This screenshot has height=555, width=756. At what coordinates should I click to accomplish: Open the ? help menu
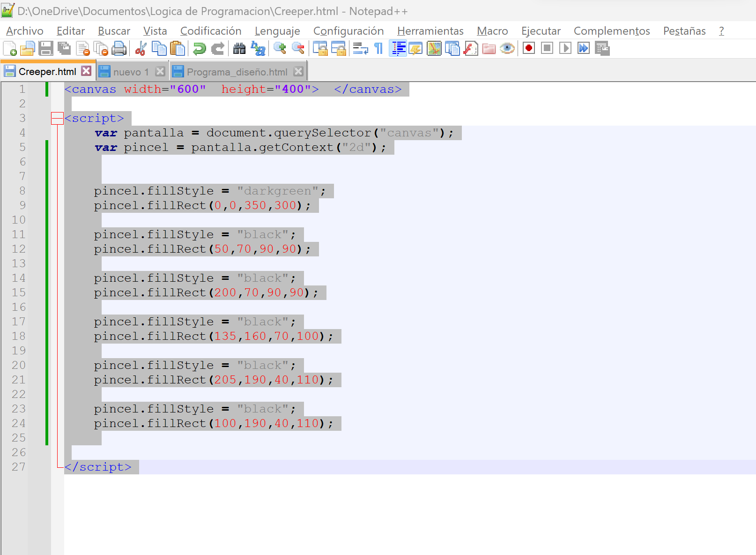pos(721,31)
